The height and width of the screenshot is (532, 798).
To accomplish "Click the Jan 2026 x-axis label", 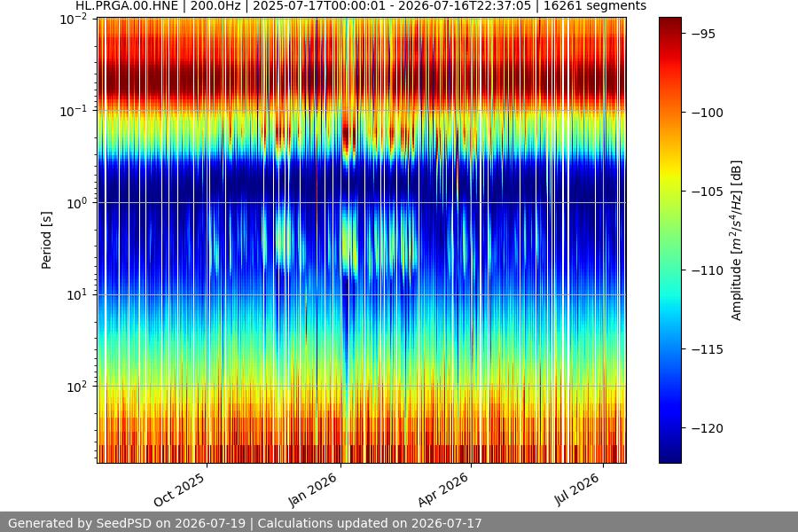I will click(x=312, y=489).
